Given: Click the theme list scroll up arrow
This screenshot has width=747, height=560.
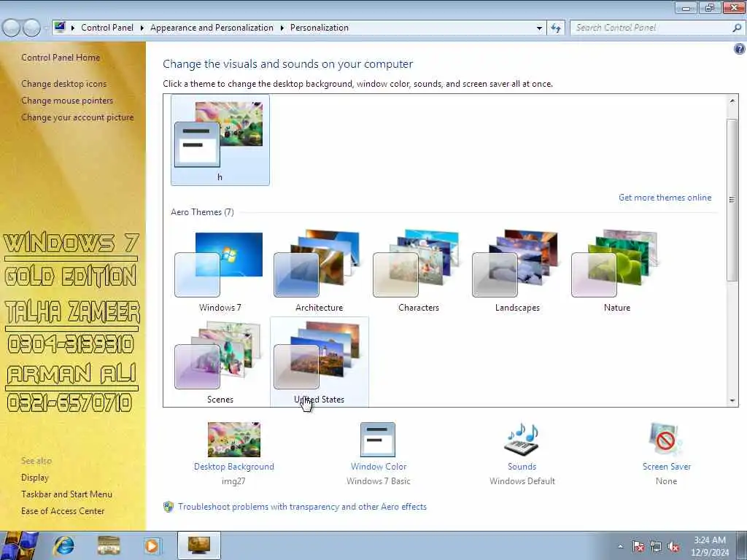Looking at the screenshot, I should click(732, 101).
